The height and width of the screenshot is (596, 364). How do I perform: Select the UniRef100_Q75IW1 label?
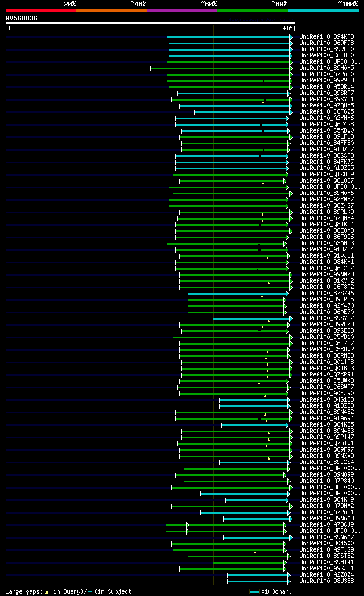[x=326, y=444]
